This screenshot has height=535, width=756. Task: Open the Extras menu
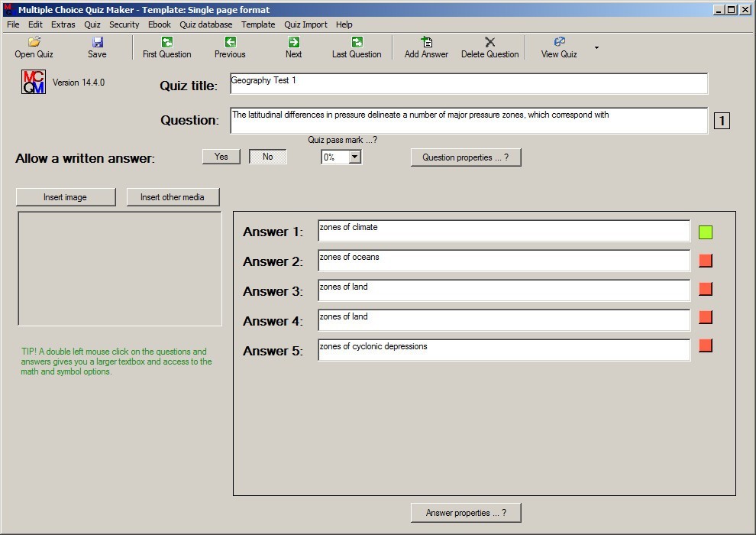(x=63, y=24)
